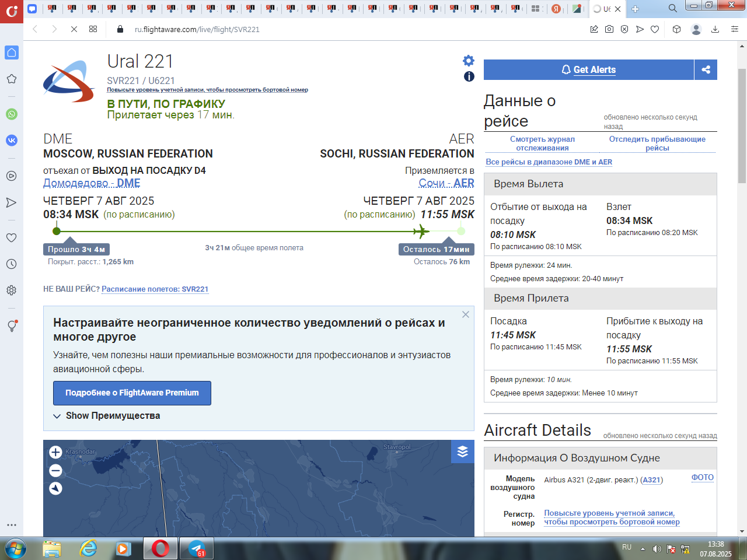
Task: Open Speed Dial start page grid icon
Action: pos(93,29)
